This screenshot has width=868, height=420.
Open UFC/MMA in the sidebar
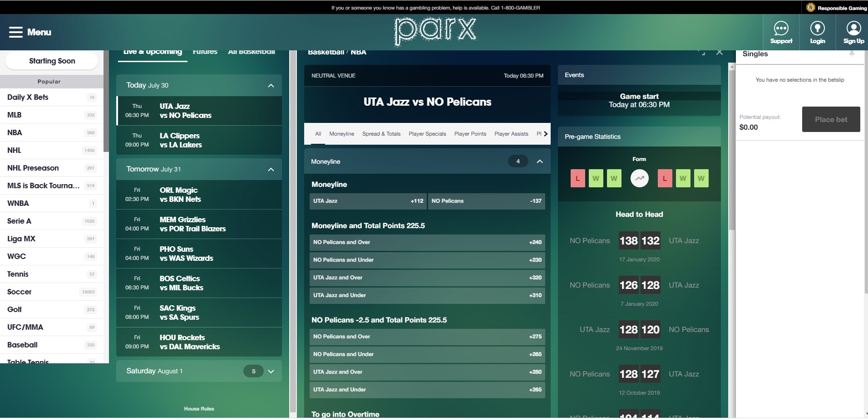tap(52, 327)
